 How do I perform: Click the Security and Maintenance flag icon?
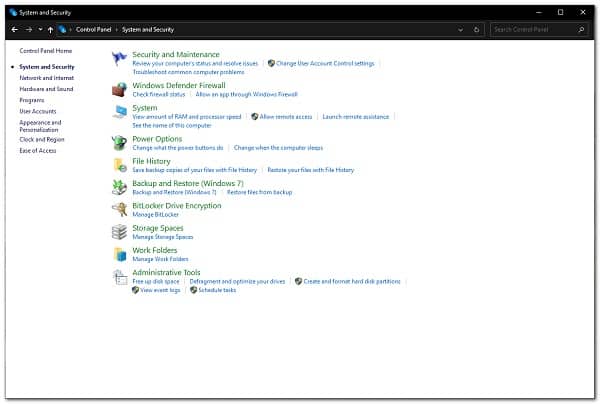pos(119,59)
